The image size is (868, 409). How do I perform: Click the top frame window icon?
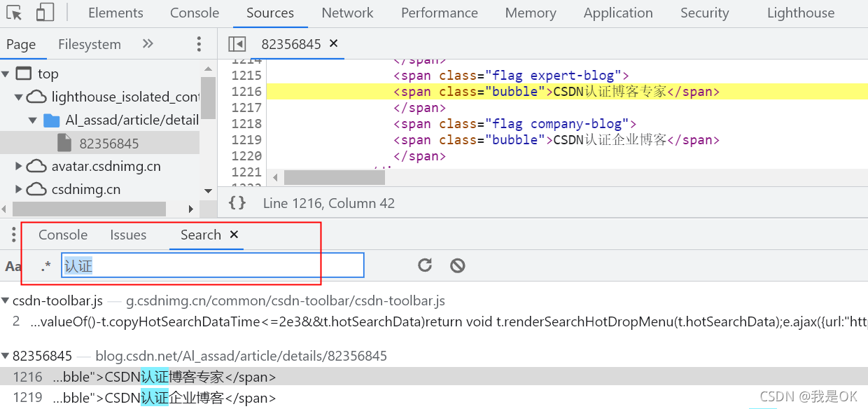tap(24, 74)
